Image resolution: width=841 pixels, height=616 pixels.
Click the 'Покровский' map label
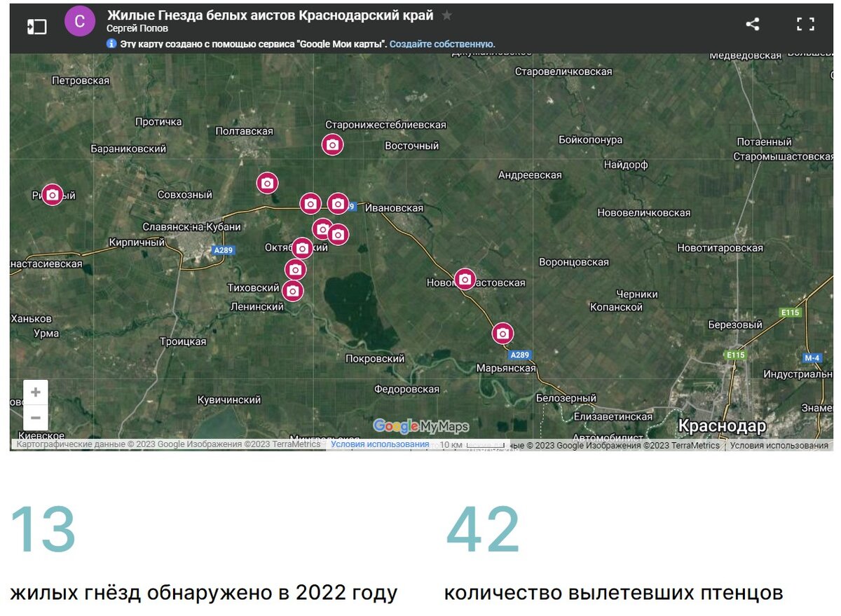(x=375, y=358)
